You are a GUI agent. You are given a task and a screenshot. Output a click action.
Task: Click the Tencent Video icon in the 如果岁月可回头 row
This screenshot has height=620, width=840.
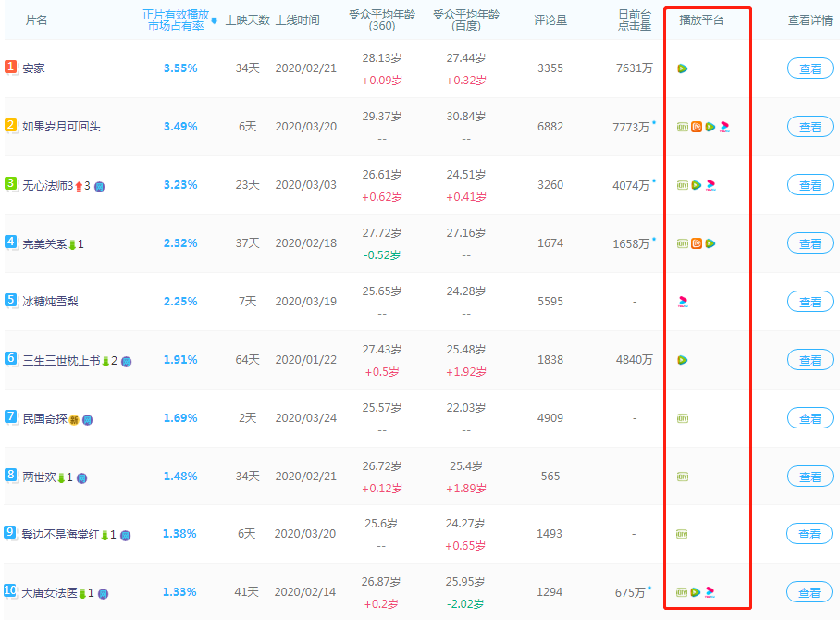pyautogui.click(x=710, y=127)
